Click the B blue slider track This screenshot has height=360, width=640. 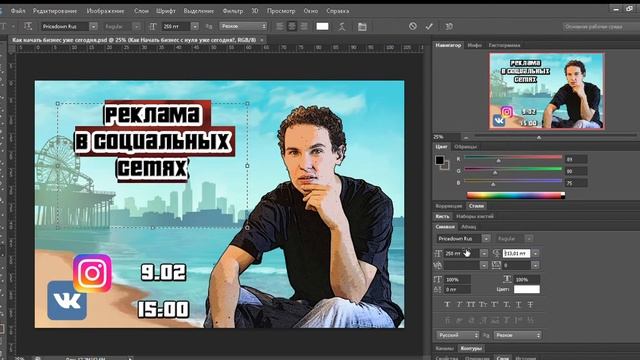pos(513,181)
